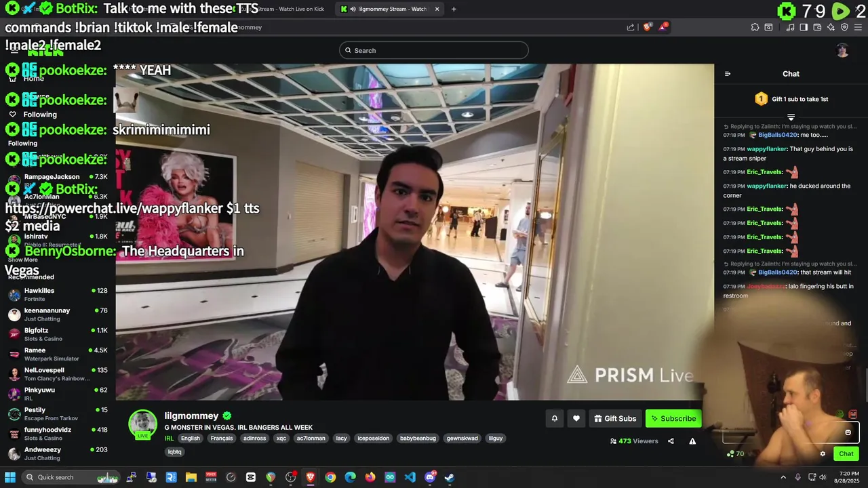Click the gewnskwad tag
The width and height of the screenshot is (868, 488).
(x=462, y=438)
